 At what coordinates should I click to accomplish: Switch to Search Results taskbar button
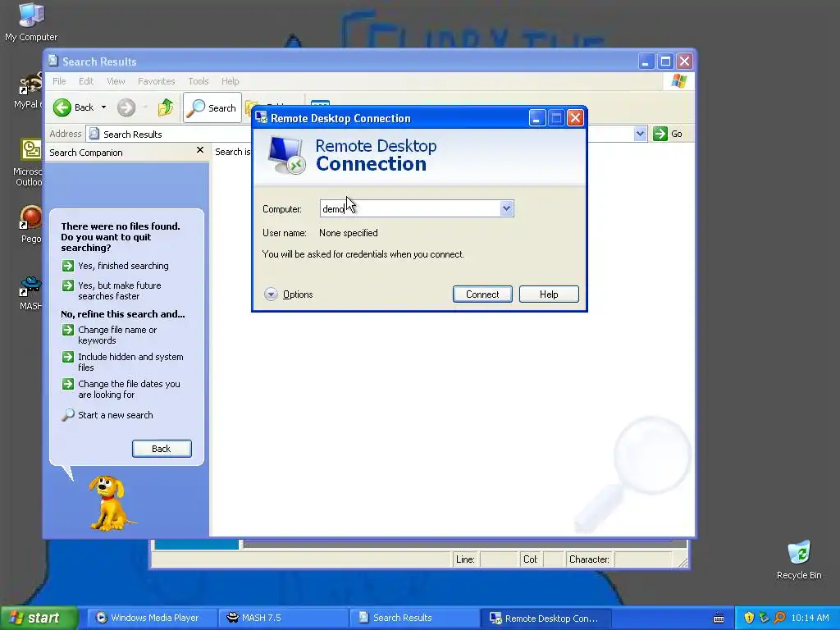pyautogui.click(x=416, y=618)
